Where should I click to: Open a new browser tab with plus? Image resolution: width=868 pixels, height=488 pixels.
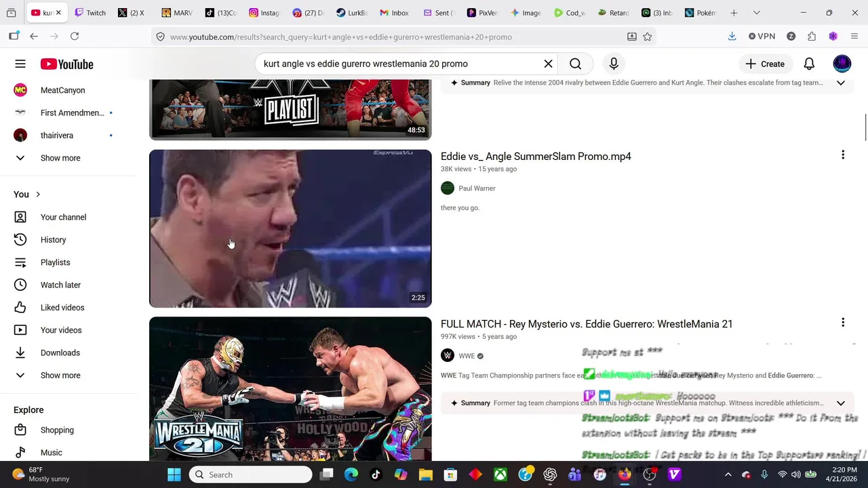pos(734,13)
